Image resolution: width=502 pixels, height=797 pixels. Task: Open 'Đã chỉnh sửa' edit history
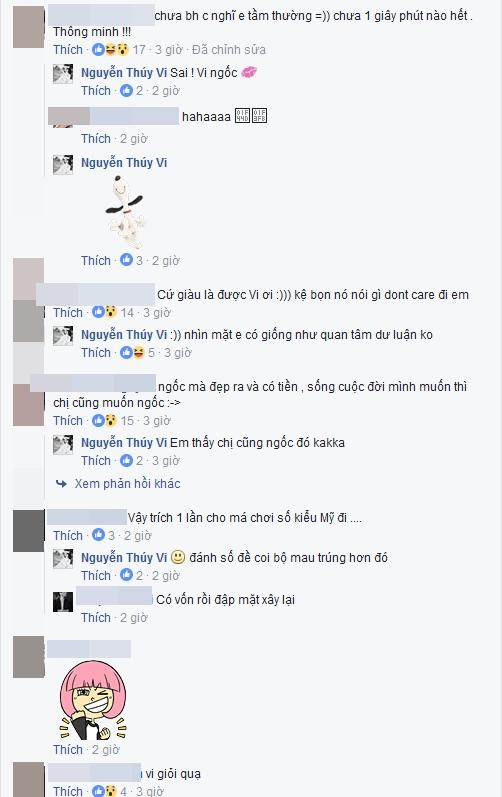pyautogui.click(x=229, y=50)
